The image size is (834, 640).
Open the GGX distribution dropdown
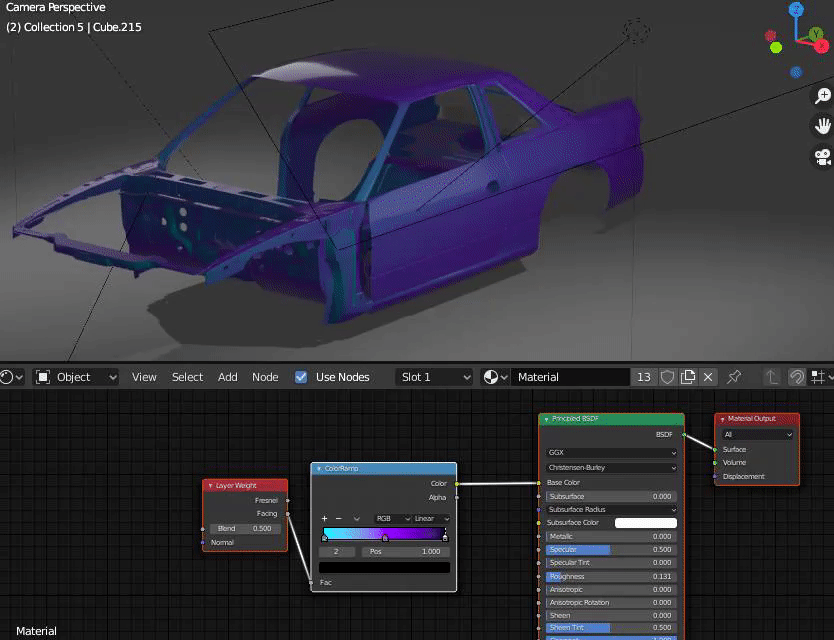pos(611,452)
